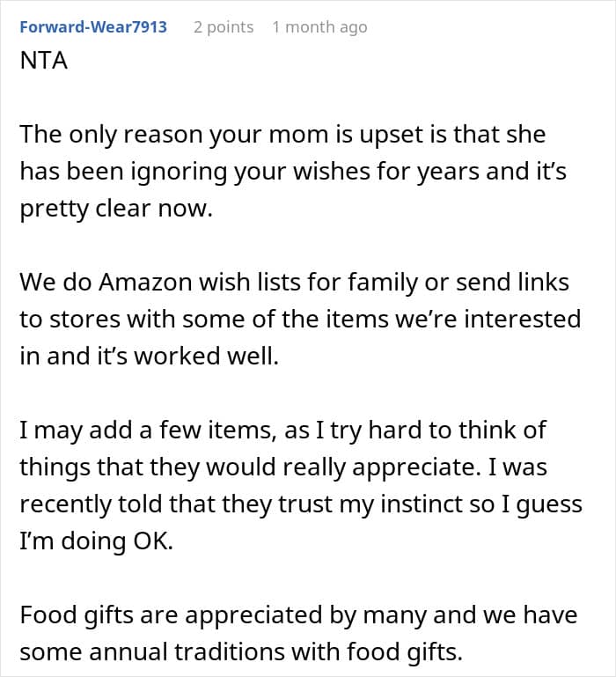Screen dimensions: 616x677
Task: Click the line beginning "to stores with some"
Action: 300,318
